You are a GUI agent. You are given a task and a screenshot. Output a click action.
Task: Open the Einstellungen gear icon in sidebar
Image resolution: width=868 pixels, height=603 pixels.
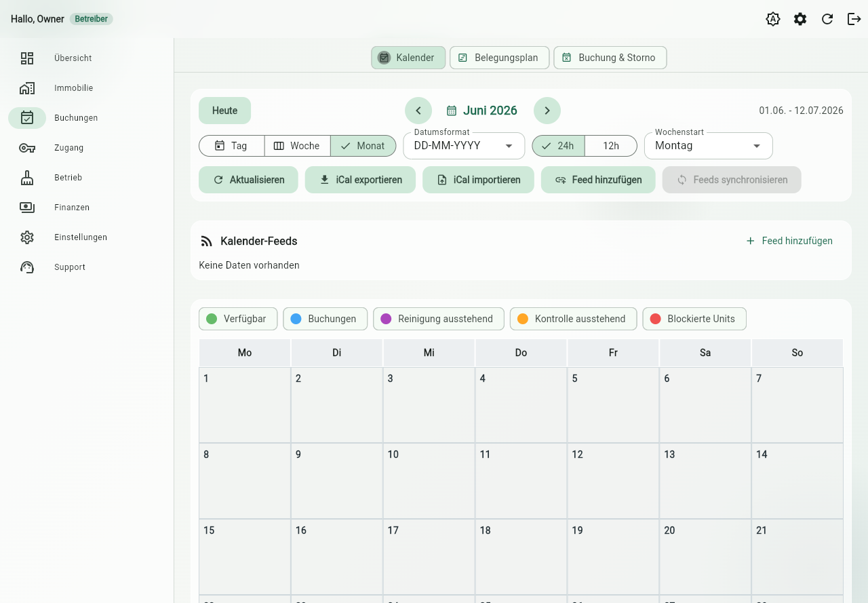27,237
